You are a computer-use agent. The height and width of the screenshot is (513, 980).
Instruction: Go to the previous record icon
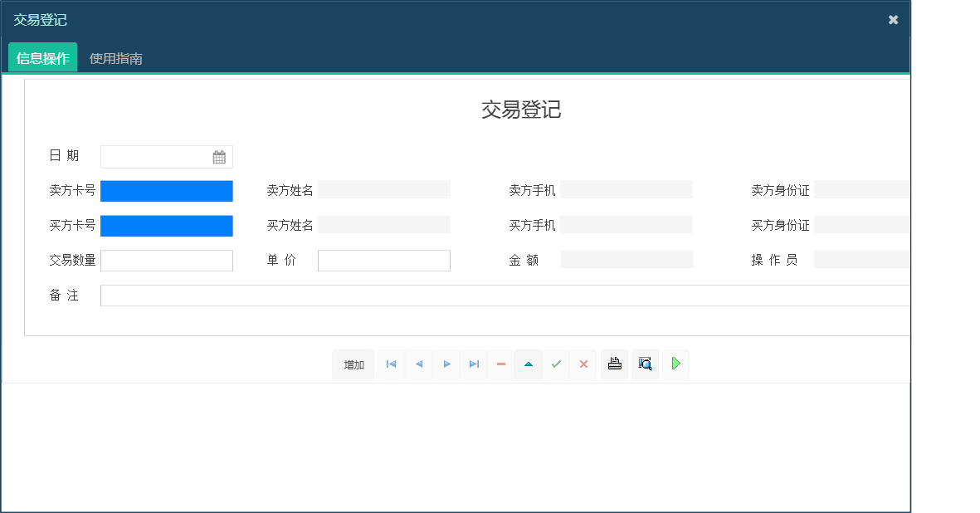(418, 364)
